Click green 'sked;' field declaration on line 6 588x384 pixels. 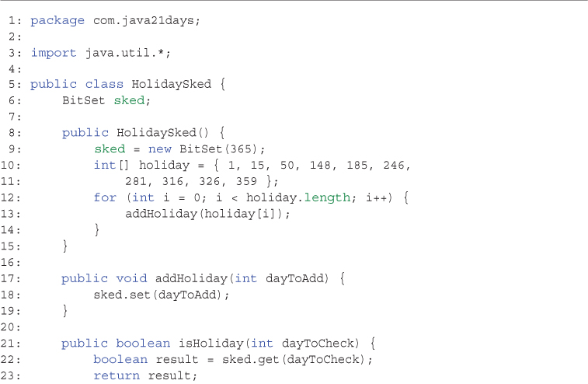(x=132, y=100)
